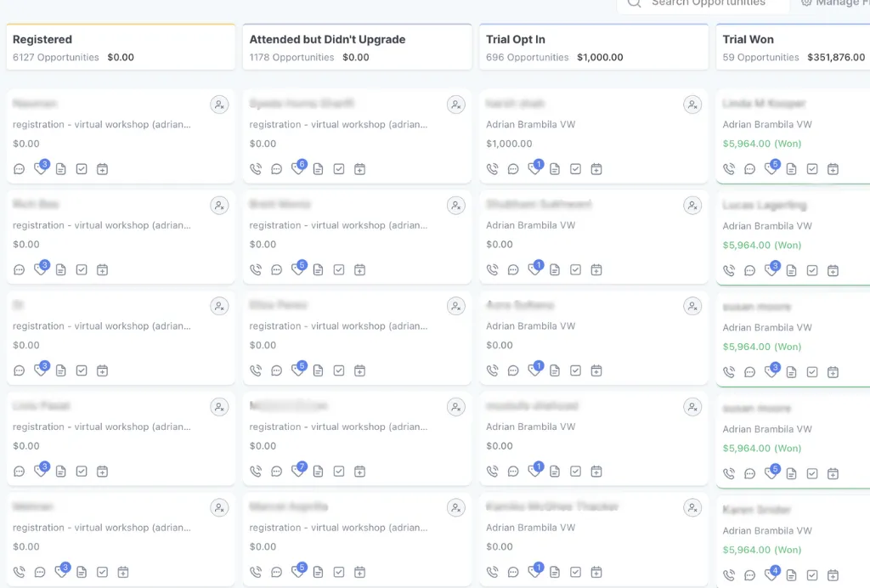Open the add-appointment calendar icon on Kamika McGhee Thacker's card

(x=596, y=572)
